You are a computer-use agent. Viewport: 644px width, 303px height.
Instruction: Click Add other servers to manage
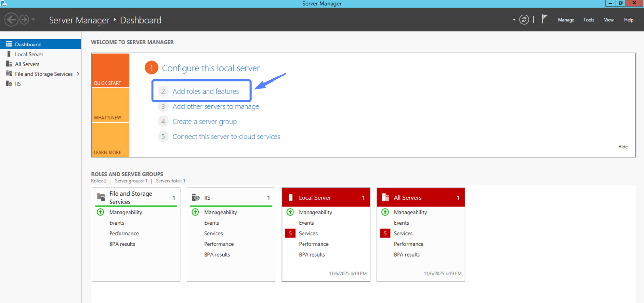click(216, 106)
